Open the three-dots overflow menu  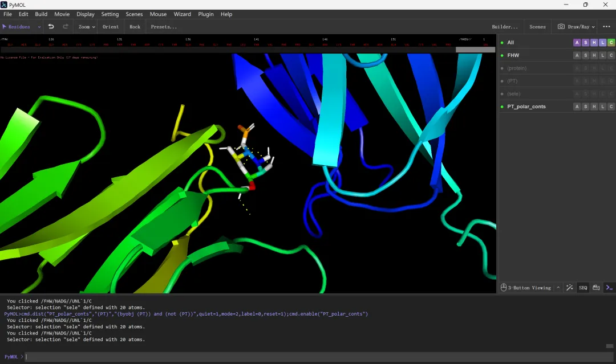click(x=606, y=27)
